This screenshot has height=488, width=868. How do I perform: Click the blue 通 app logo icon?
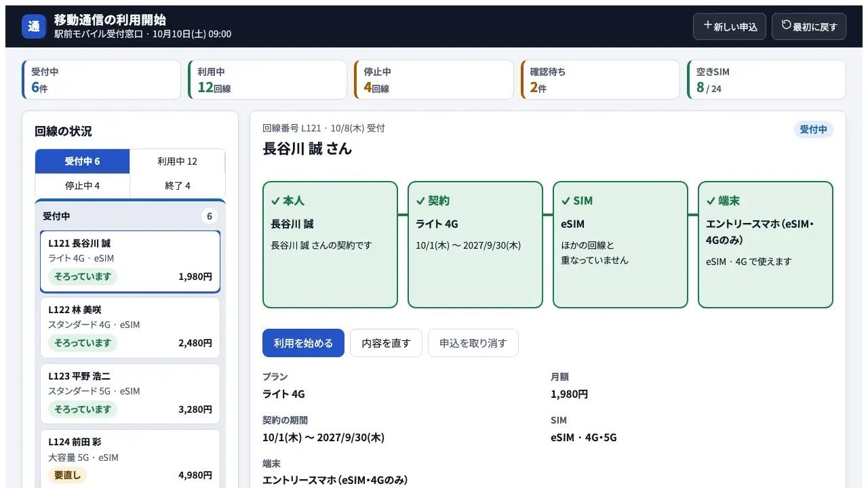tap(34, 26)
